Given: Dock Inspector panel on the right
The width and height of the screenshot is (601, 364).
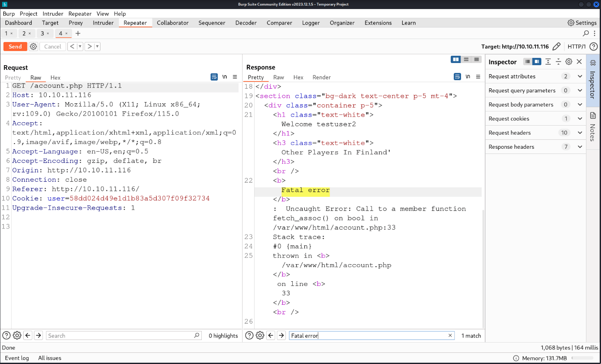Looking at the screenshot, I should tap(537, 62).
